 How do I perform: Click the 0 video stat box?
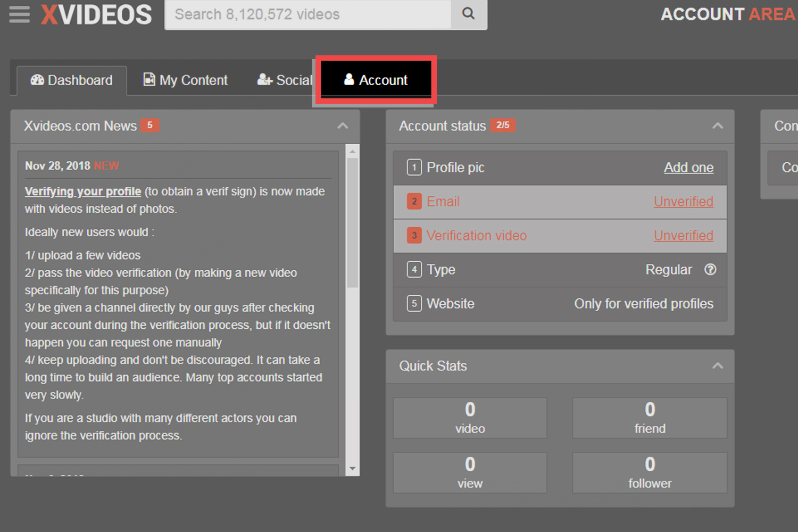[470, 418]
